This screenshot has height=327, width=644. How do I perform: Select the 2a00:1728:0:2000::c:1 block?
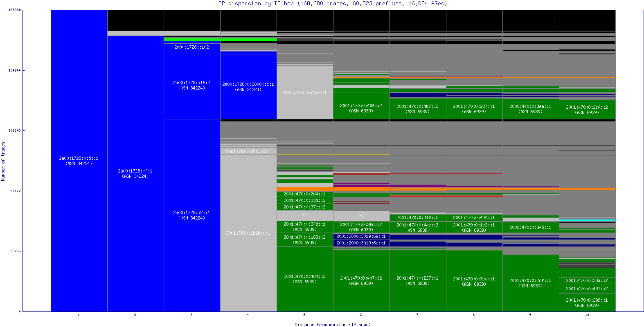248,87
